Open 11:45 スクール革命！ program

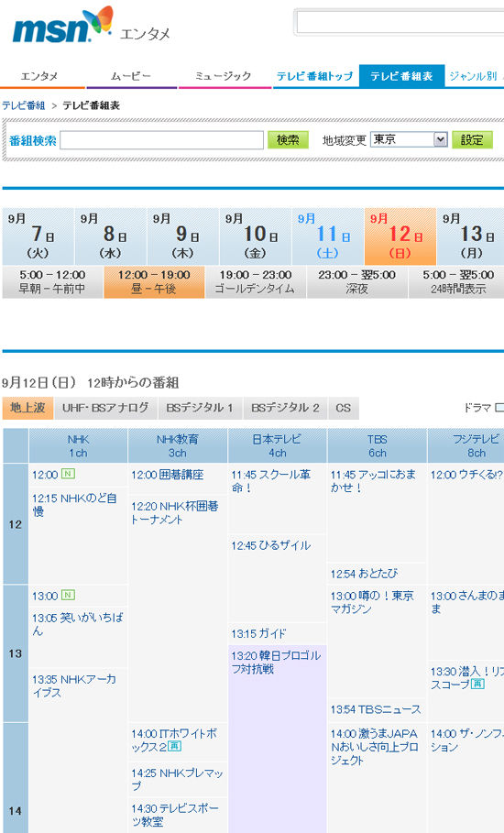tap(271, 481)
